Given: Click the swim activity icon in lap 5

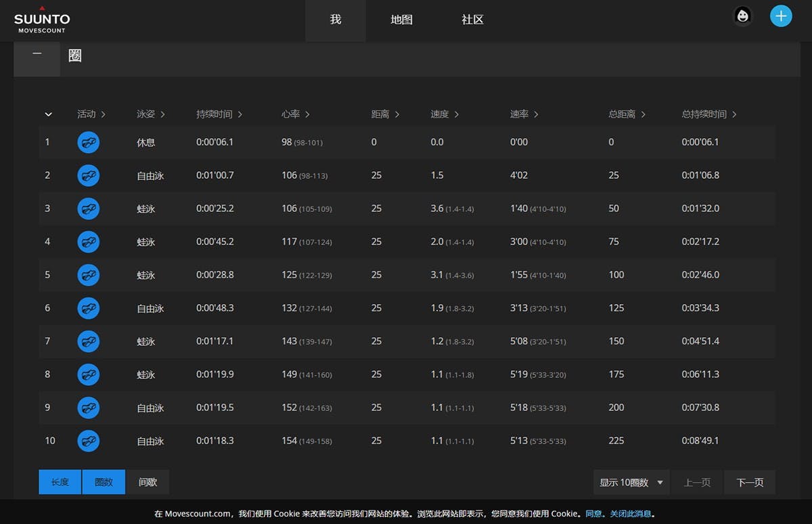Looking at the screenshot, I should [x=88, y=275].
